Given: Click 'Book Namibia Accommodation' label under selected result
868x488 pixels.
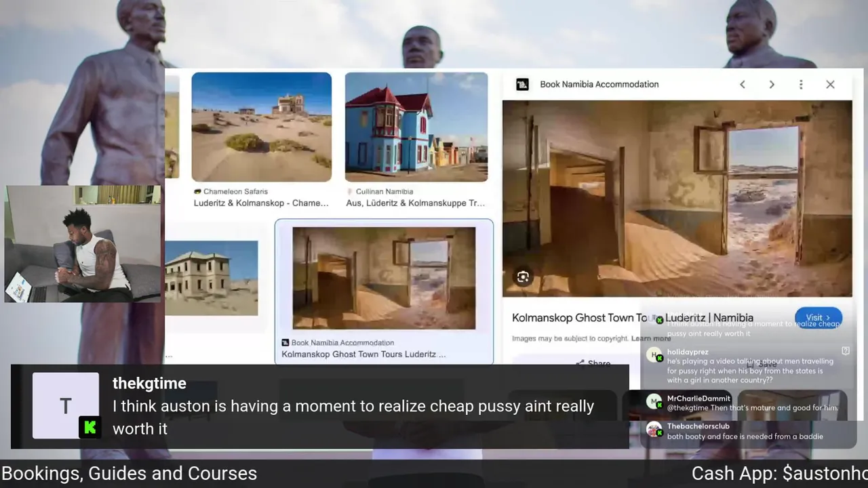Looking at the screenshot, I should coord(342,343).
